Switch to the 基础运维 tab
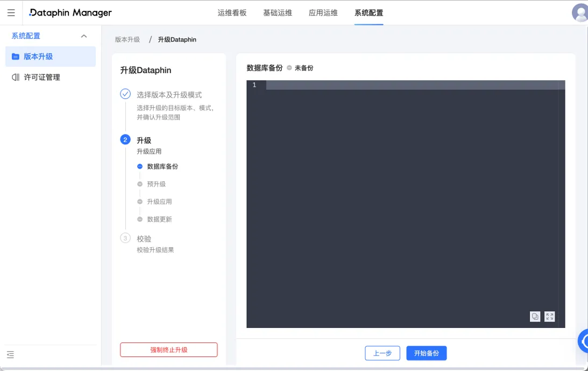The image size is (588, 371). (x=278, y=13)
